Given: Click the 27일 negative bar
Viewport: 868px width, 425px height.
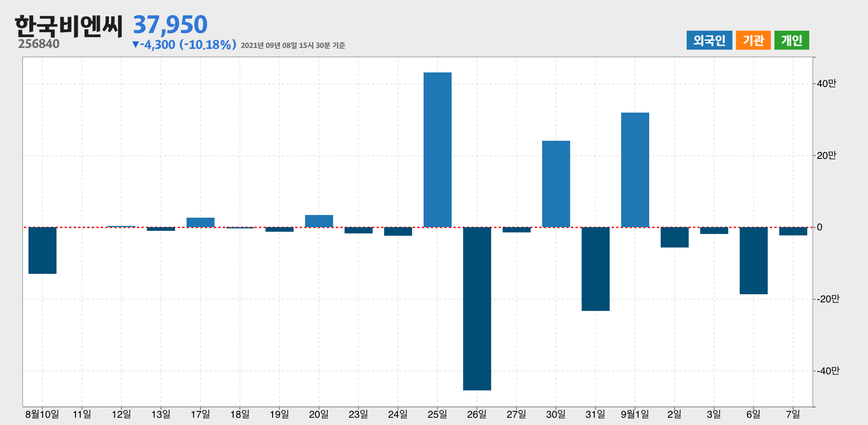Looking at the screenshot, I should pos(517,230).
